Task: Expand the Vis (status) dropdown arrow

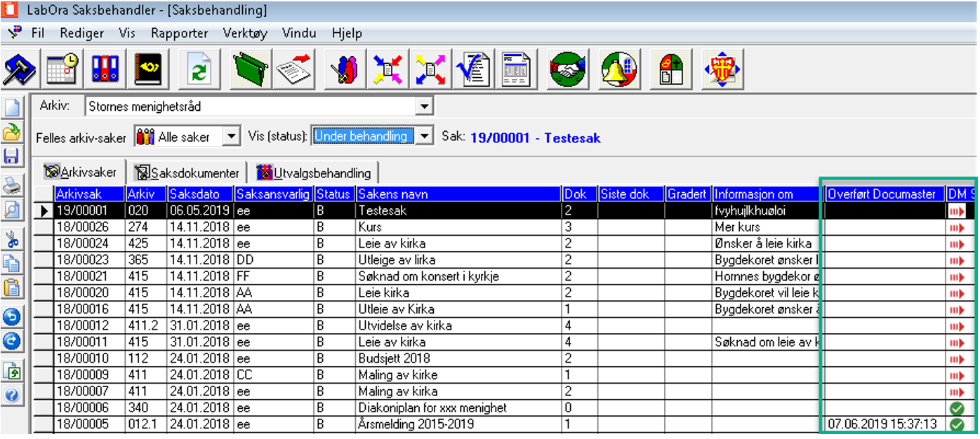Action: pyautogui.click(x=424, y=136)
